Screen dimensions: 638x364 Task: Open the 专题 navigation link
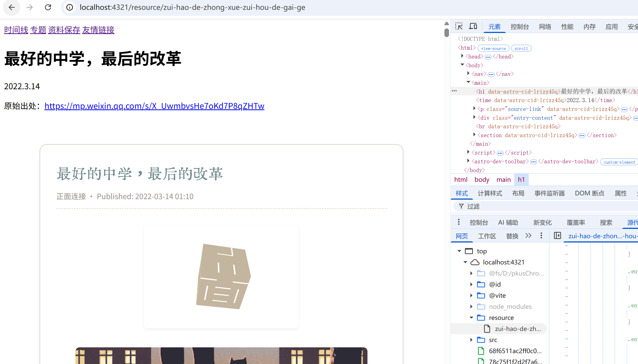[38, 30]
